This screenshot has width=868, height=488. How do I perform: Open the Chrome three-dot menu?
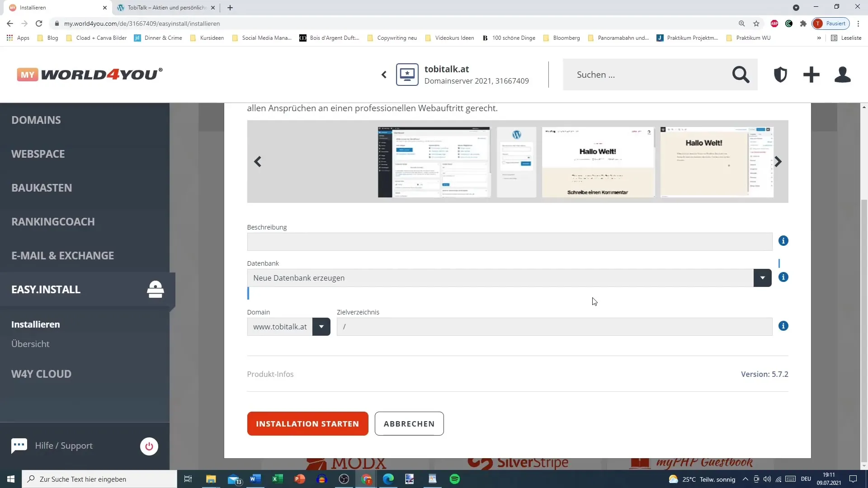pyautogui.click(x=859, y=23)
